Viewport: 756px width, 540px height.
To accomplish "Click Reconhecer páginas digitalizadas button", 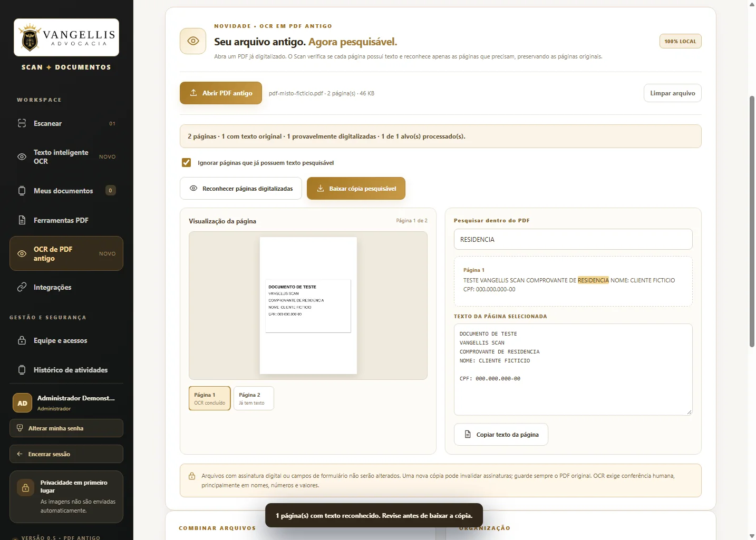I will pos(241,188).
